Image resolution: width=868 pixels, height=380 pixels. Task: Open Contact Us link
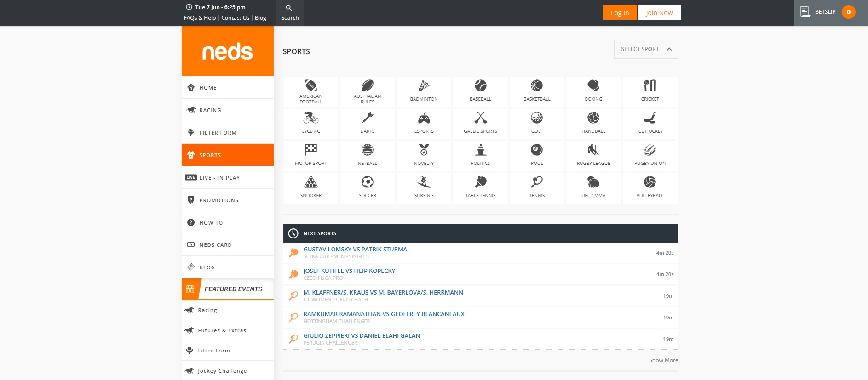click(x=236, y=18)
